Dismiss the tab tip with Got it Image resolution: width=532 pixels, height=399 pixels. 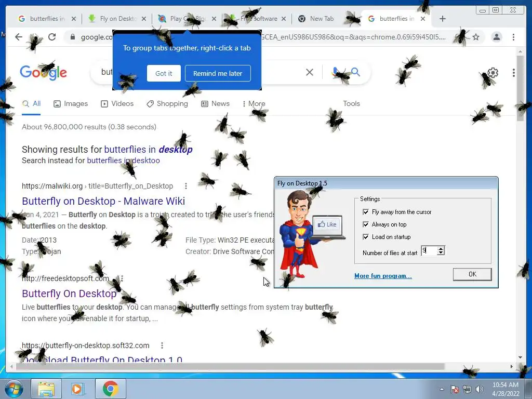tap(164, 73)
